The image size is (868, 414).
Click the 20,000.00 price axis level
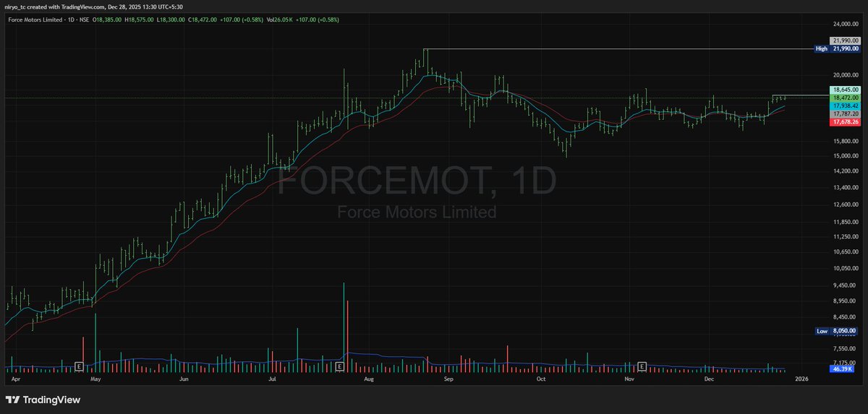846,74
